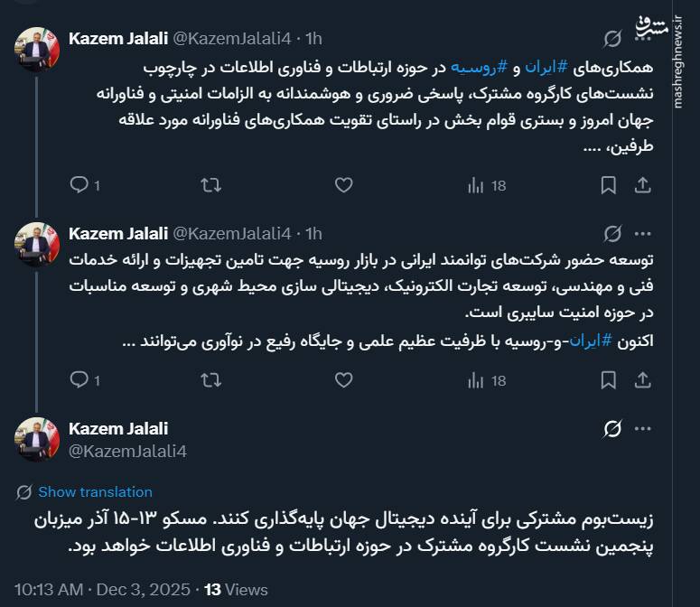Like the top tweet
Viewport: 700px width, 607px height.
(343, 185)
